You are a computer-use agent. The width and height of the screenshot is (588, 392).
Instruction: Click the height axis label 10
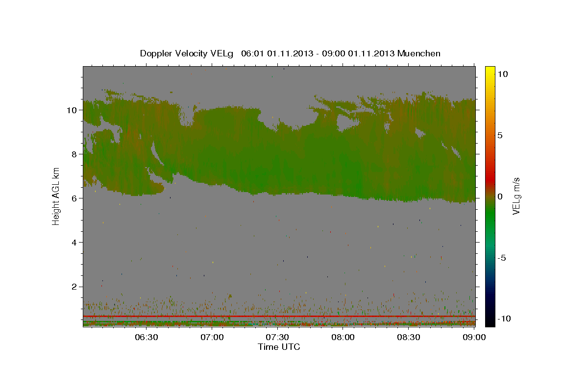coord(71,110)
